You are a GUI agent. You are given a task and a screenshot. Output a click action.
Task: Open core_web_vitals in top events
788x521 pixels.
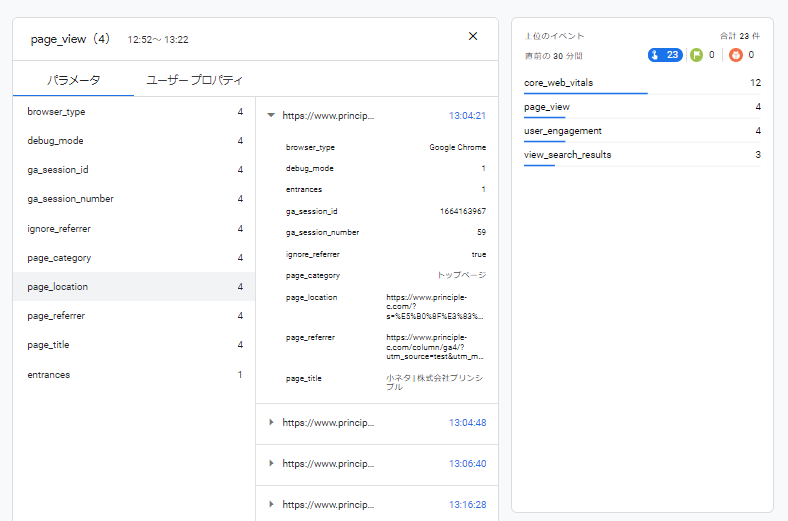560,82
